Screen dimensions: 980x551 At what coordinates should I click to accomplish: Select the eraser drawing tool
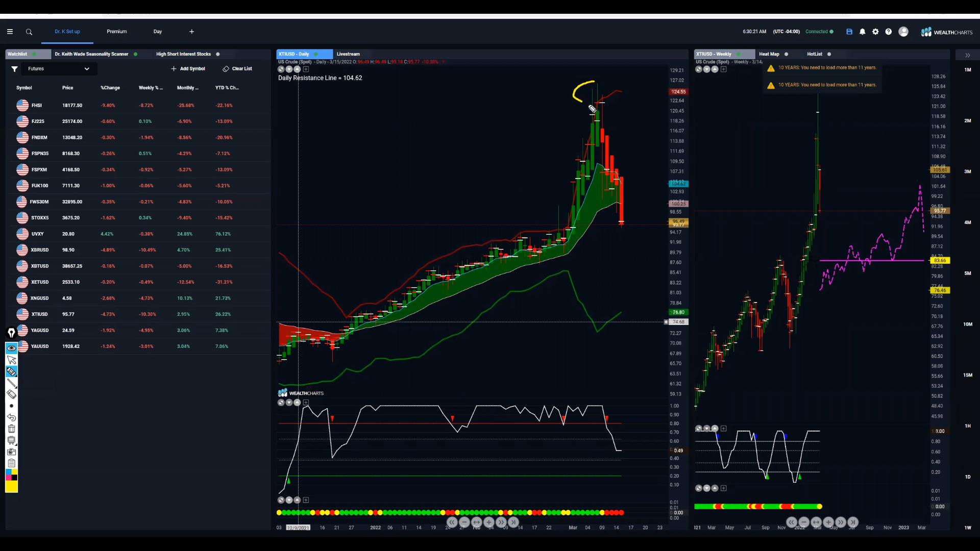pyautogui.click(x=11, y=394)
